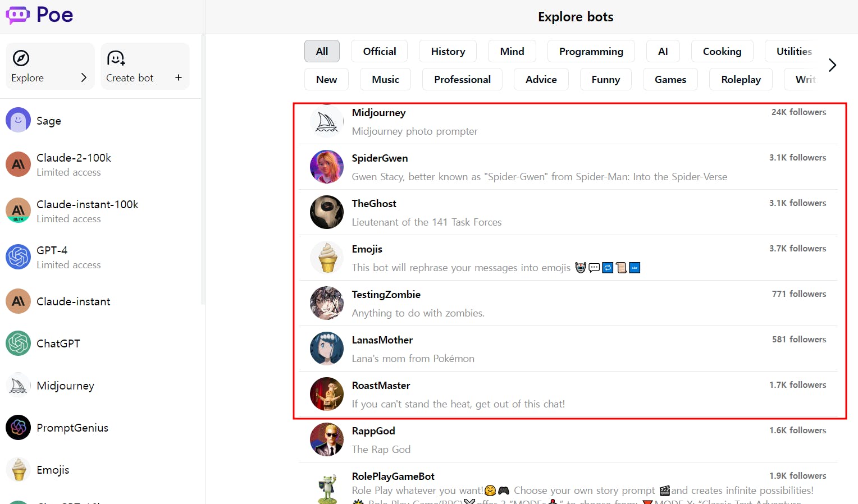Open Claude-instant avatar in sidebar
The image size is (858, 504).
click(18, 301)
